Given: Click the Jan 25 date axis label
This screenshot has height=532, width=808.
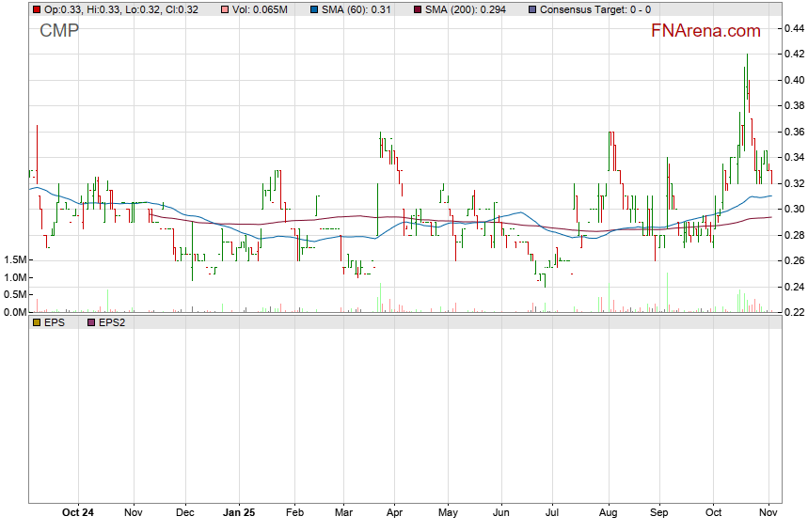Looking at the screenshot, I should (239, 513).
